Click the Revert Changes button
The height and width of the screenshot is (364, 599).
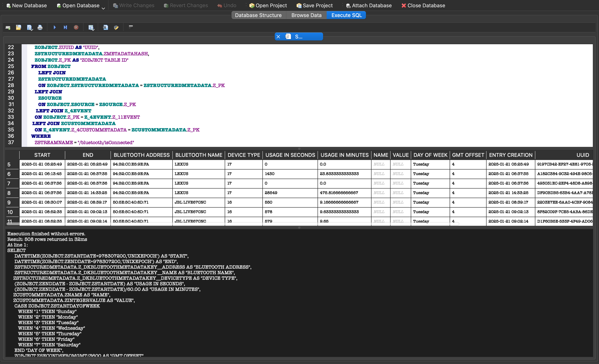pyautogui.click(x=186, y=5)
